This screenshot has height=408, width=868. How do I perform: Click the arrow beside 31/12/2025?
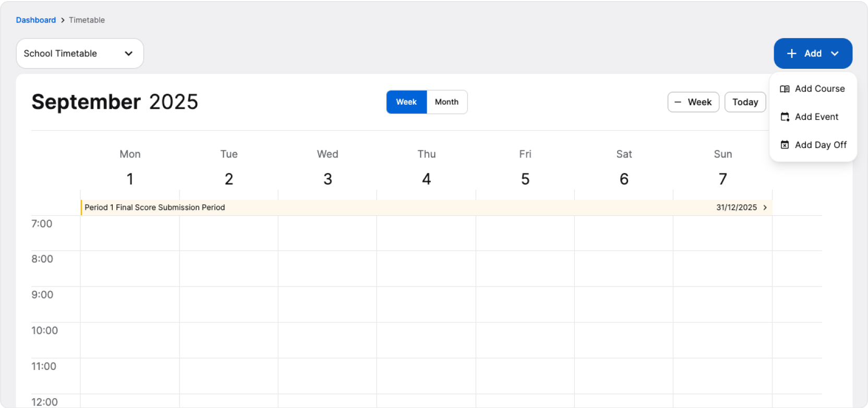point(765,207)
